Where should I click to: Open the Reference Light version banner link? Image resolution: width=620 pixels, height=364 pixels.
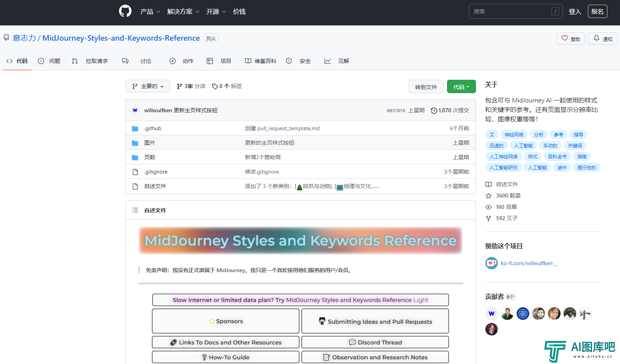[x=301, y=300]
